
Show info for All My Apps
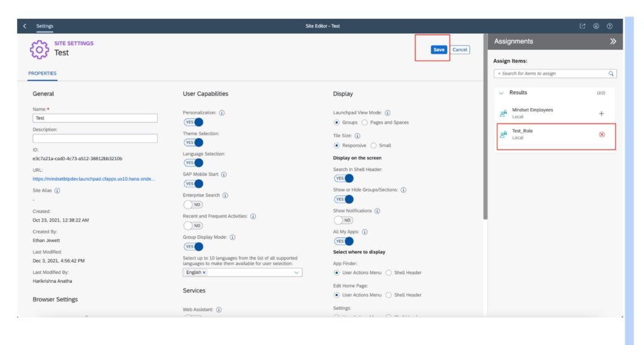coord(365,232)
